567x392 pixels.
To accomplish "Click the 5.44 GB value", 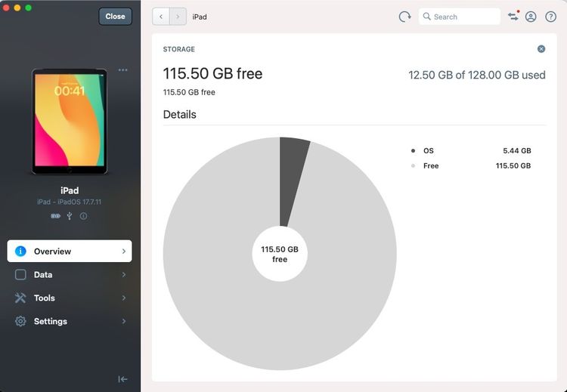I will pos(517,150).
